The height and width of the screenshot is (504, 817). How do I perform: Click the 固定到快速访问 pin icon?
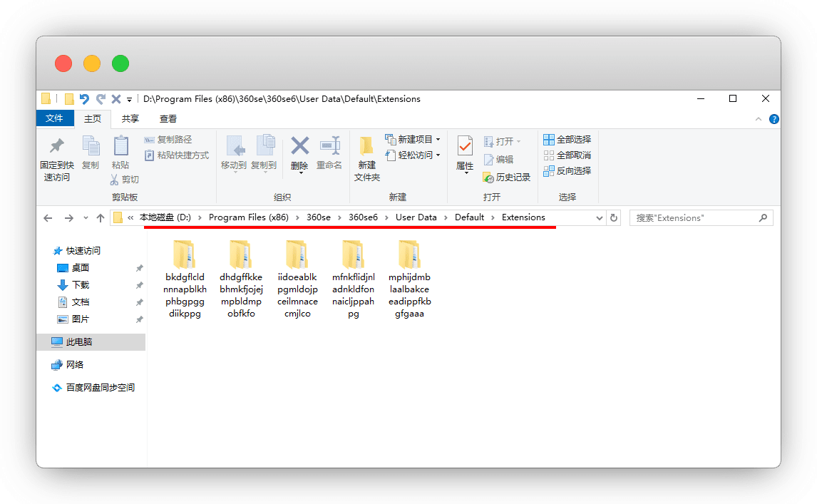click(56, 146)
